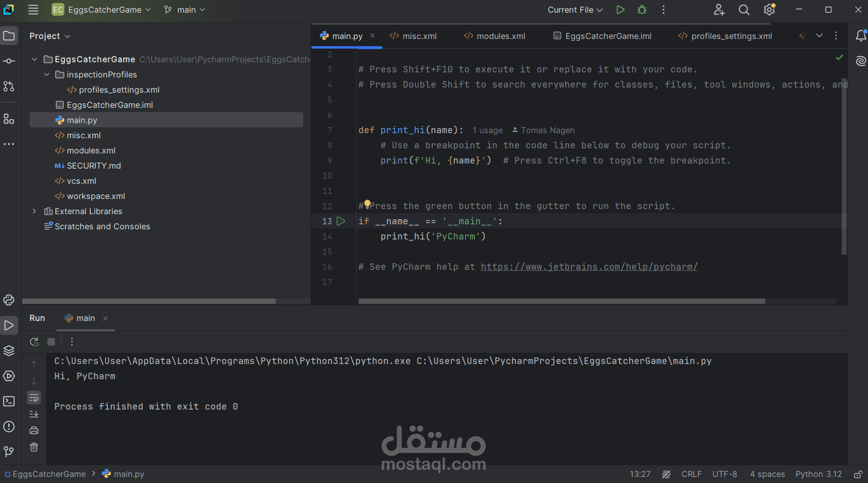This screenshot has height=483, width=868.
Task: Toggle read-only lock in status bar
Action: [x=858, y=474]
